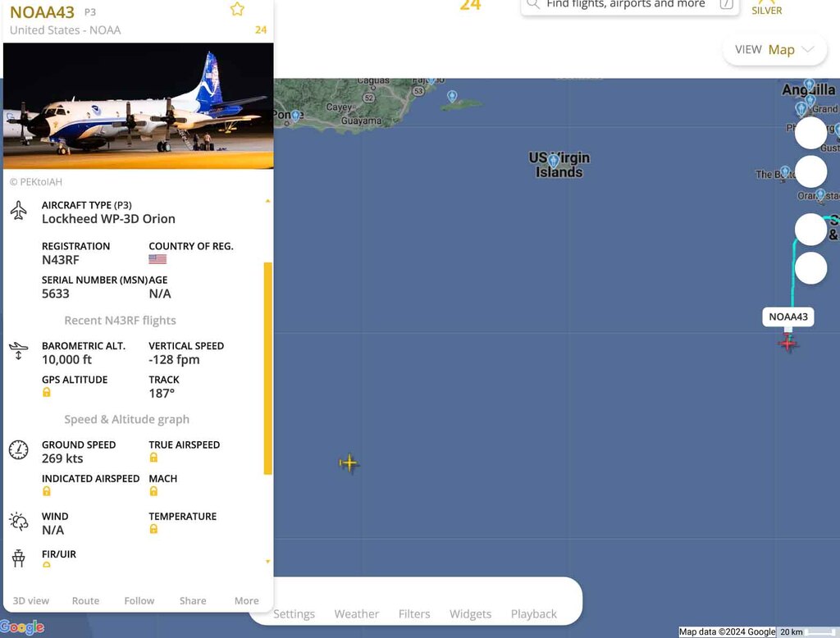Viewport: 840px width, 638px height.
Task: Open the VIEW Map dropdown
Action: point(774,50)
